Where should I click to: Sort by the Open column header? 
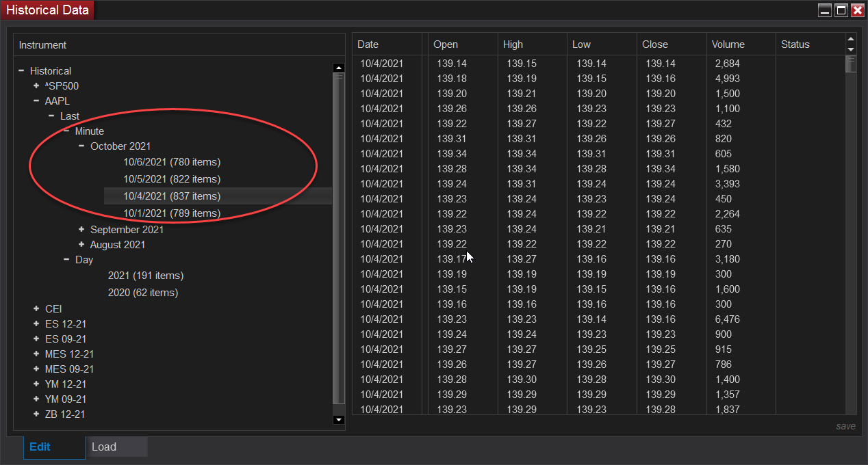(x=463, y=44)
